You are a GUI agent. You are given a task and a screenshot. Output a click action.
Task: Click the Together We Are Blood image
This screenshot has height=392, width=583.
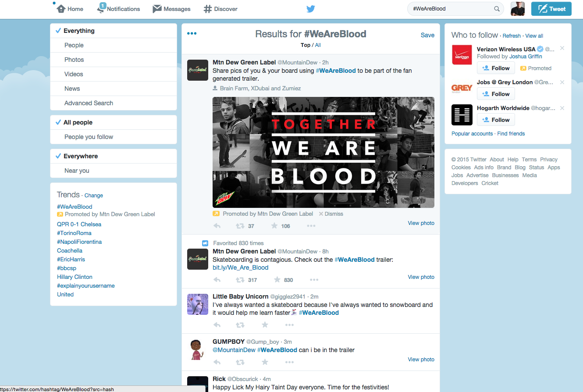[x=323, y=152]
